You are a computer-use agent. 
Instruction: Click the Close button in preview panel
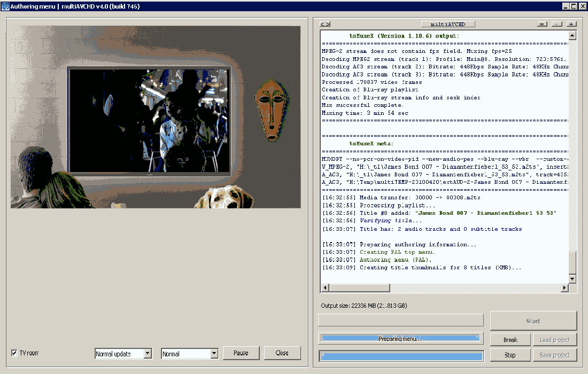pyautogui.click(x=282, y=353)
